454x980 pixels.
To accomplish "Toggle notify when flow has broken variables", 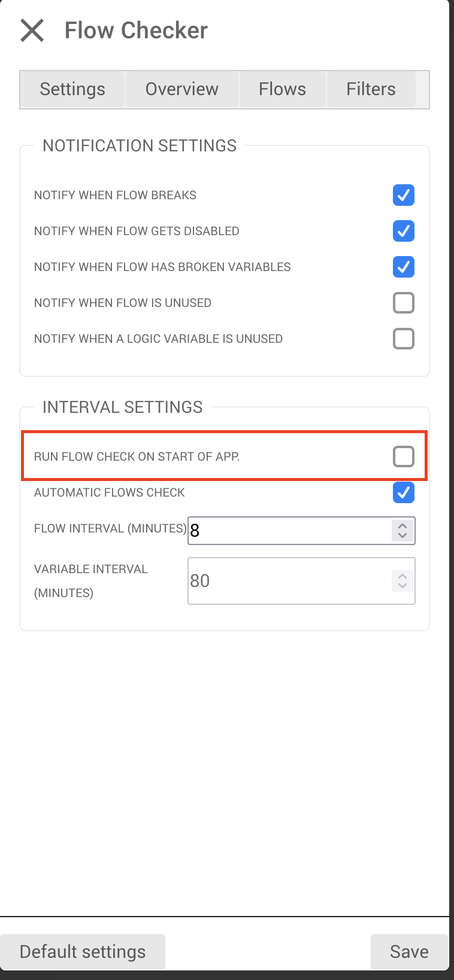I will pyautogui.click(x=403, y=267).
